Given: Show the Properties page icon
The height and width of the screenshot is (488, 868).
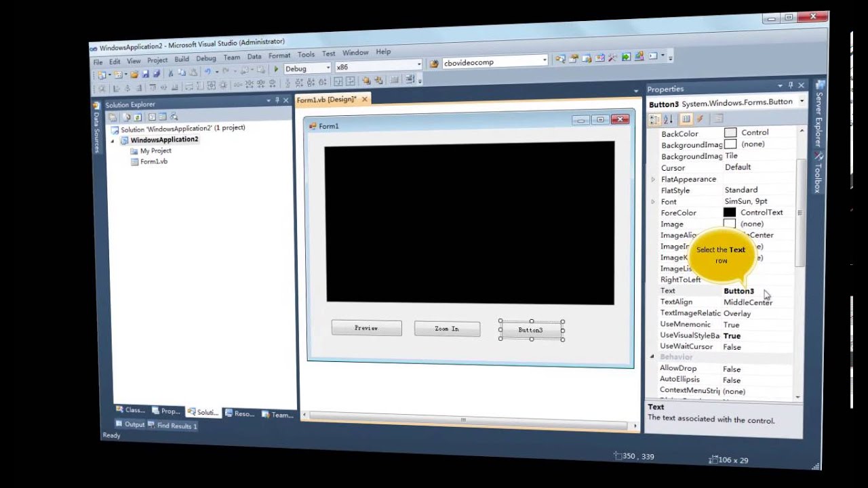Looking at the screenshot, I should point(686,119).
